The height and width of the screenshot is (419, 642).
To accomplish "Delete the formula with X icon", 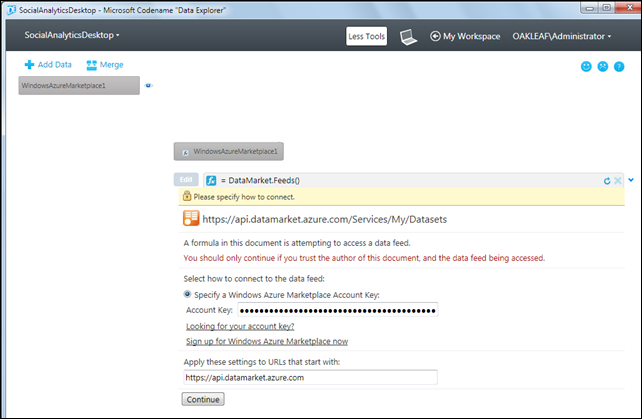I will pyautogui.click(x=618, y=181).
